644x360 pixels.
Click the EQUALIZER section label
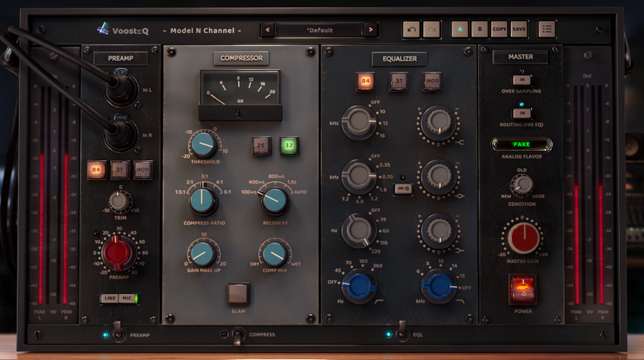pos(399,59)
